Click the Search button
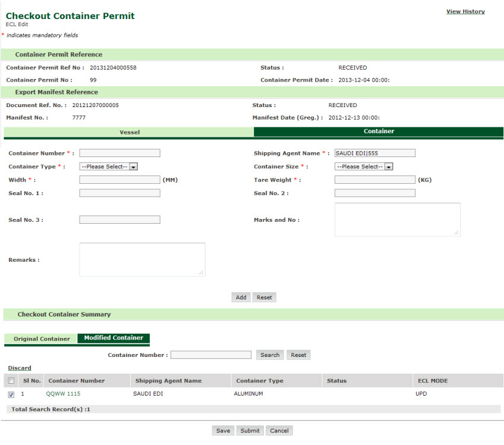This screenshot has width=504, height=445. pyautogui.click(x=270, y=355)
